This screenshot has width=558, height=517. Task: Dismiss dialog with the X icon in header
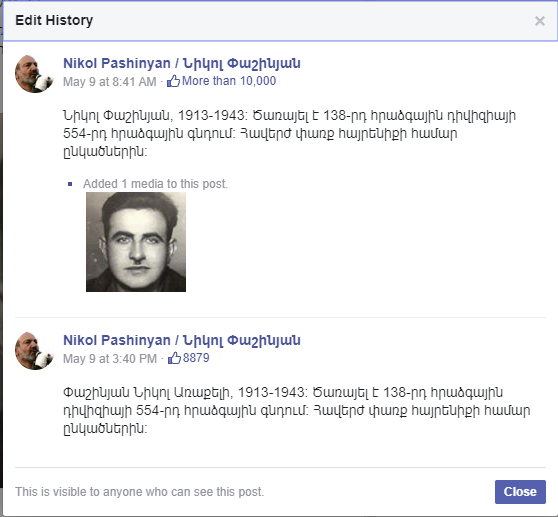539,21
